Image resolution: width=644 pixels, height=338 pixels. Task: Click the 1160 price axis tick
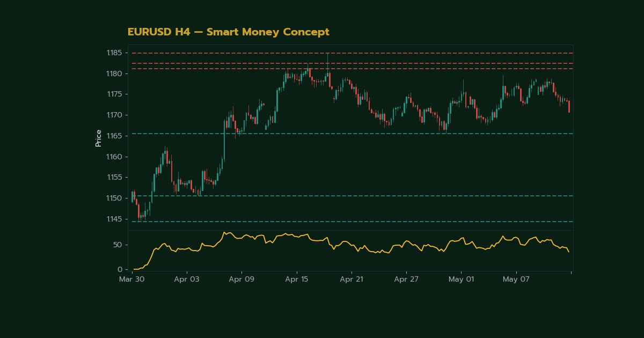coord(114,157)
